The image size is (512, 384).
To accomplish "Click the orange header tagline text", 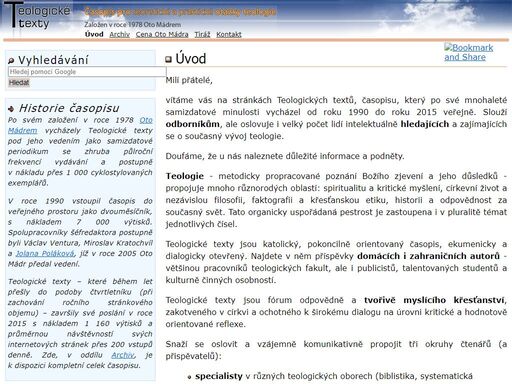I will 180,12.
